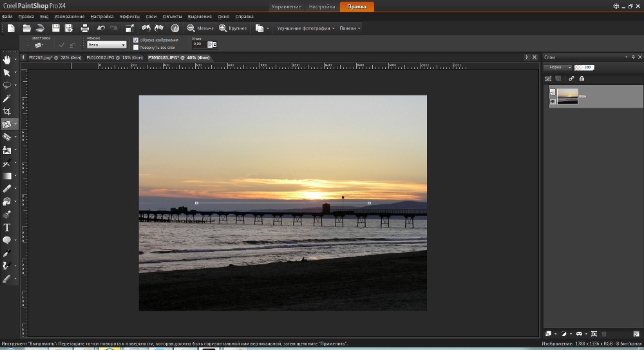Click the Undo arrow icon
Screen dimensions: 644x350
point(100,28)
